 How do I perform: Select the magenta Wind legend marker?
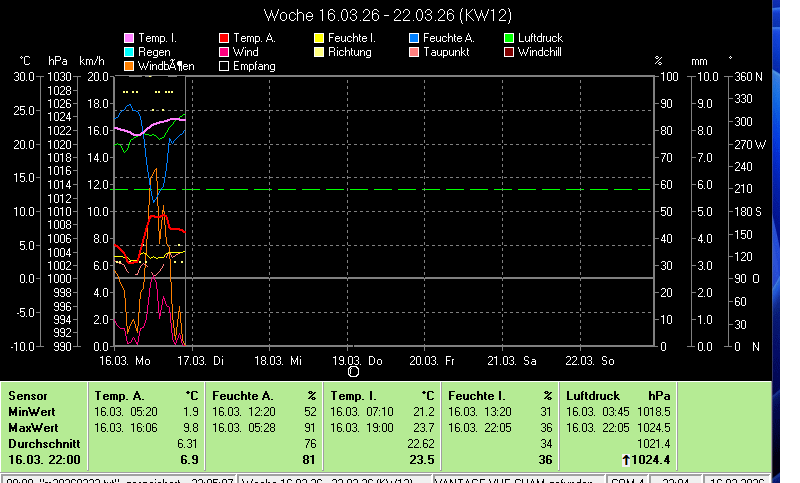(x=224, y=52)
